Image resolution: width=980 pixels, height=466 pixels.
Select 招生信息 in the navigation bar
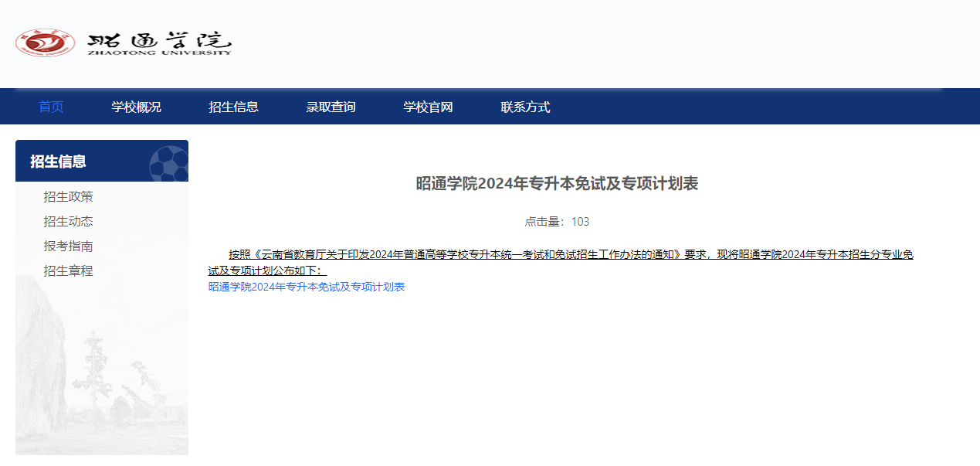(233, 107)
